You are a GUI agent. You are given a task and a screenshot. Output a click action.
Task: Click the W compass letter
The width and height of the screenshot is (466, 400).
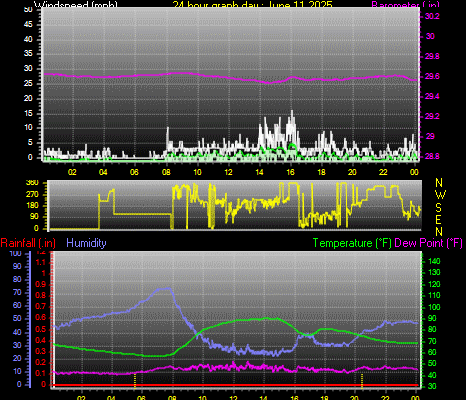440,195
